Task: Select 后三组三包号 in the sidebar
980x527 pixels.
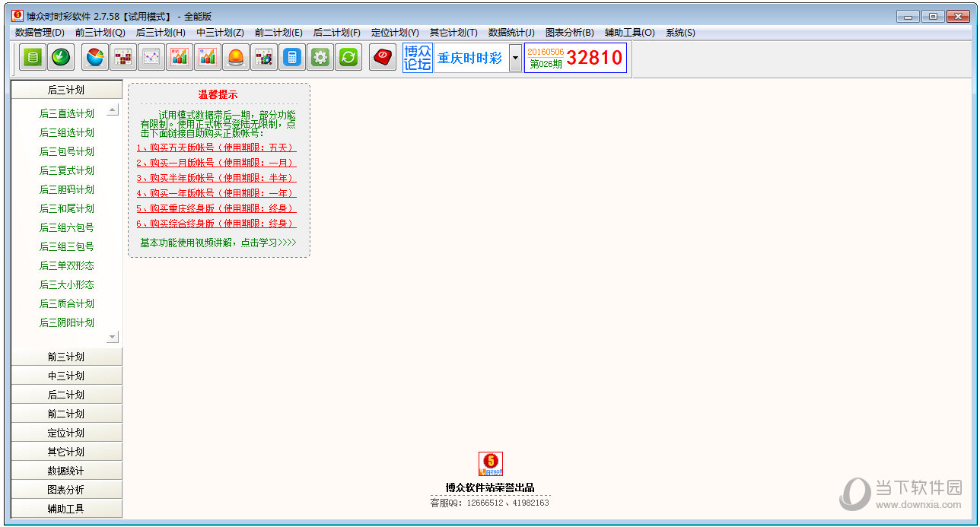Action: (x=67, y=246)
